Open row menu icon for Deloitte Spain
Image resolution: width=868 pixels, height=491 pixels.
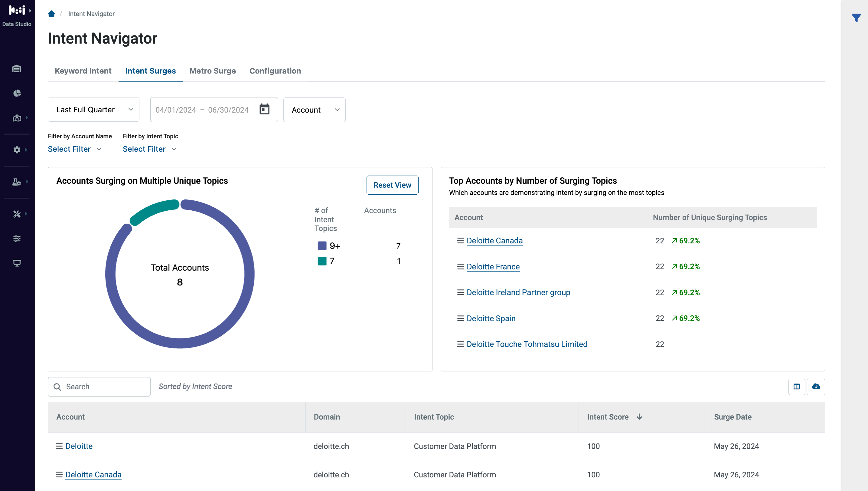[x=460, y=318]
